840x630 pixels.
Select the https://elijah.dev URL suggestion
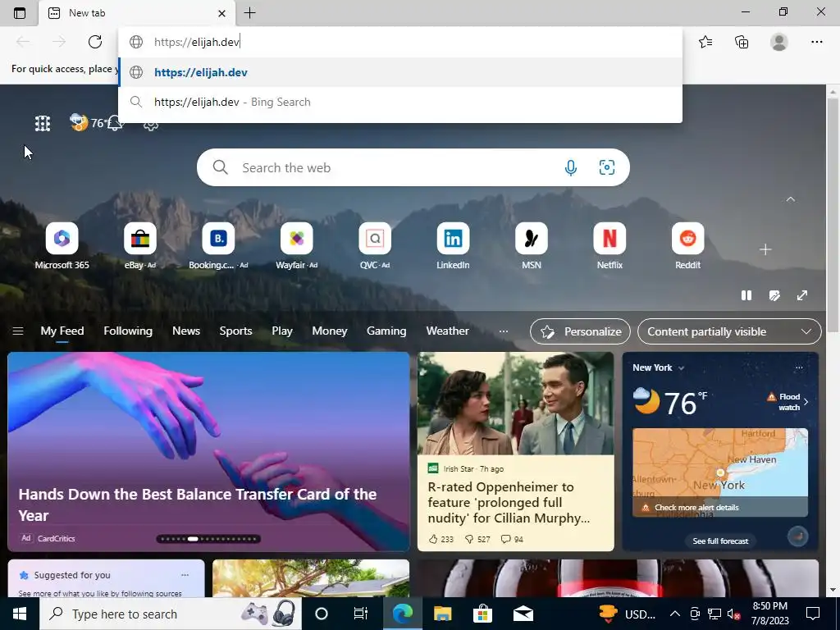coord(400,72)
